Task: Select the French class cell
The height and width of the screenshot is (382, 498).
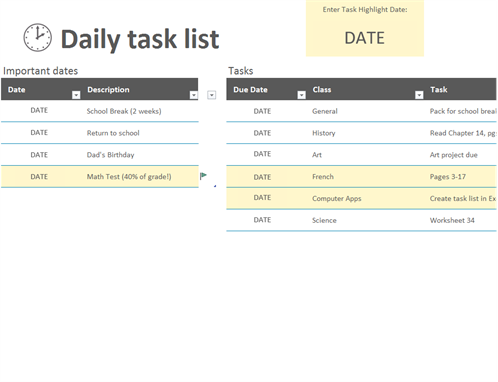Action: click(x=323, y=177)
